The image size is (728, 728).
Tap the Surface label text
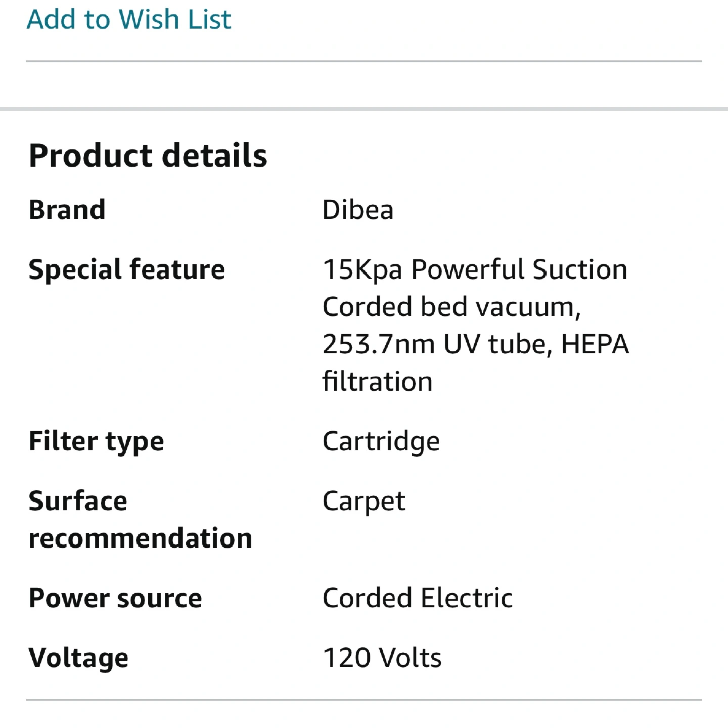(x=78, y=501)
